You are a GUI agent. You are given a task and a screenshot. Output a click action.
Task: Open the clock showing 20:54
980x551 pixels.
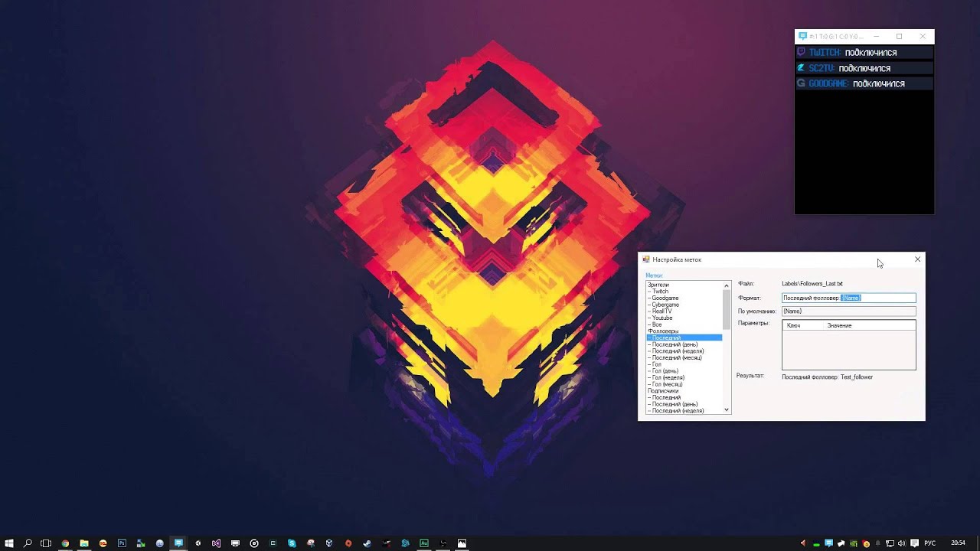[x=959, y=543]
